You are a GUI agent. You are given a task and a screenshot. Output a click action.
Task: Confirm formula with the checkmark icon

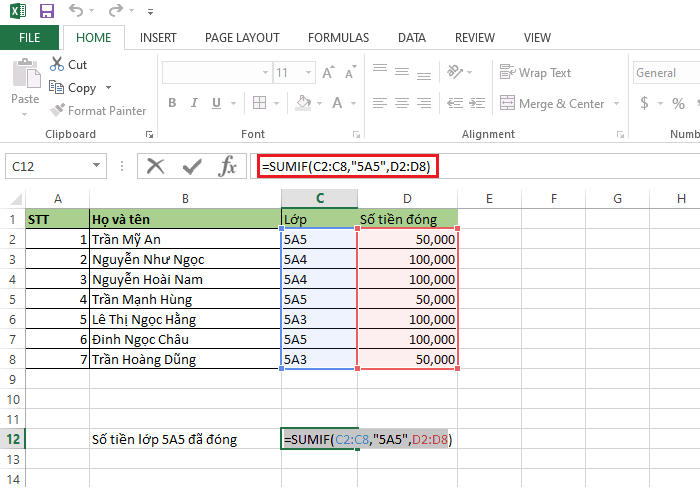192,167
